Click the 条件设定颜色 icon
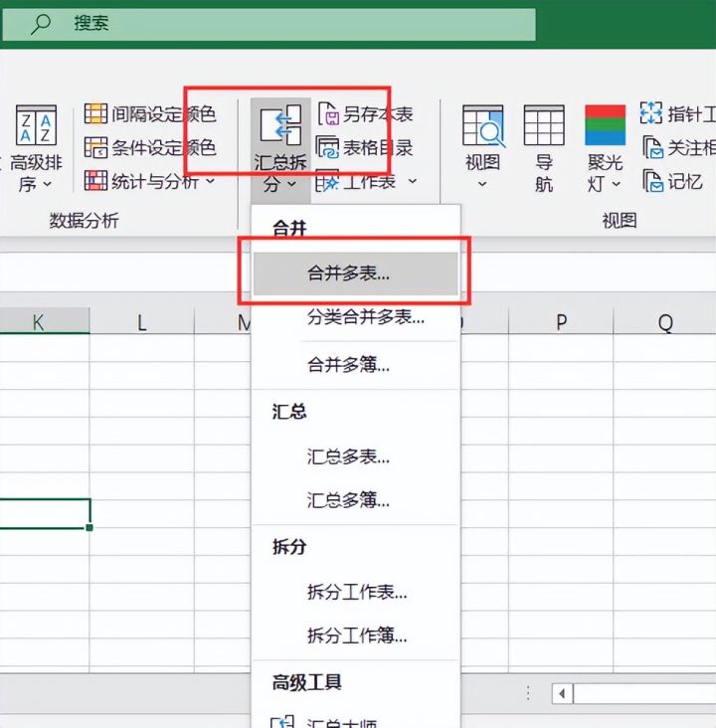Screen dimensions: 716x728 point(95,147)
